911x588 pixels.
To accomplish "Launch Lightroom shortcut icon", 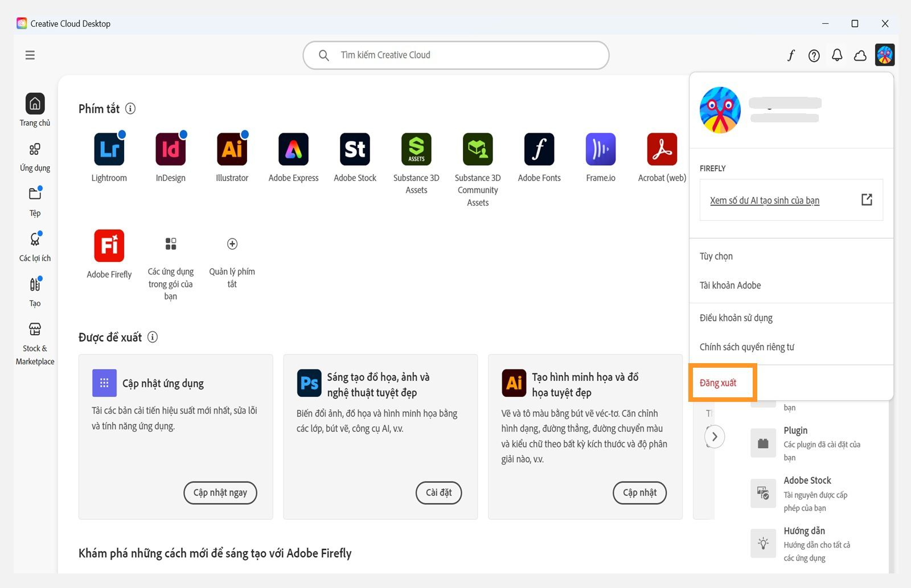I will [x=109, y=149].
